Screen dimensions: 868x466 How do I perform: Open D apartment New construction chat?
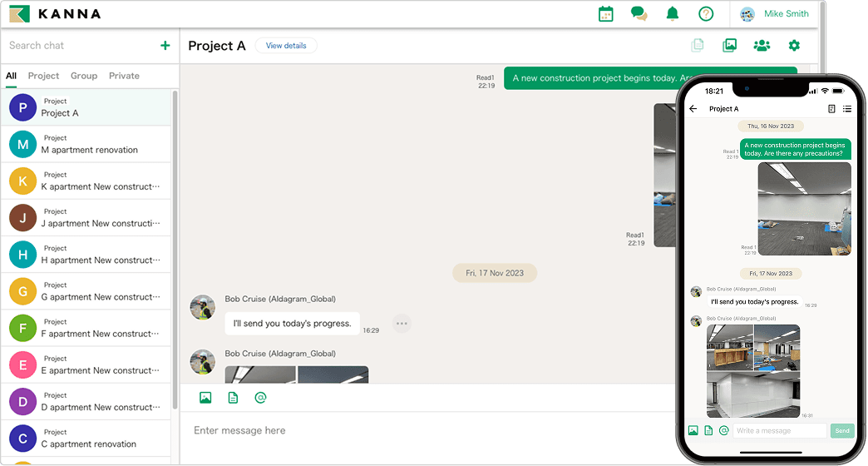pyautogui.click(x=86, y=402)
